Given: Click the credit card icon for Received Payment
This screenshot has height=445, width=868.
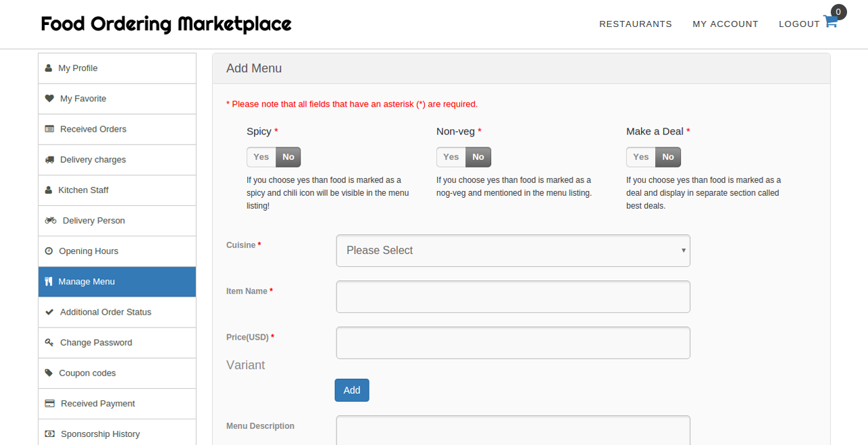Looking at the screenshot, I should pyautogui.click(x=49, y=404).
